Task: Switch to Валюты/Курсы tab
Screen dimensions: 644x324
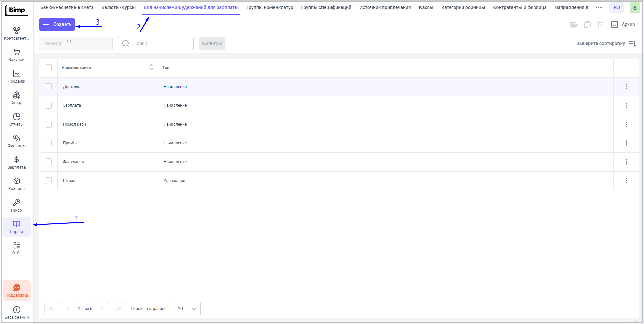Action: click(x=118, y=7)
